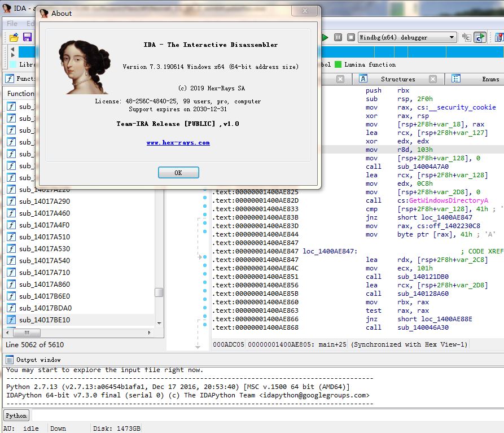The height and width of the screenshot is (433, 504).
Task: Click the Function name column header
Action: point(20,94)
